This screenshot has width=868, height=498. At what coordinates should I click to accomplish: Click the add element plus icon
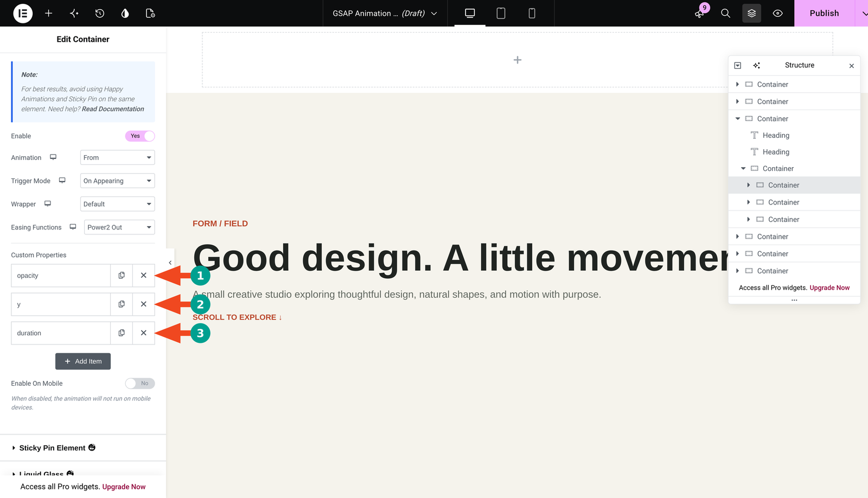coord(48,13)
